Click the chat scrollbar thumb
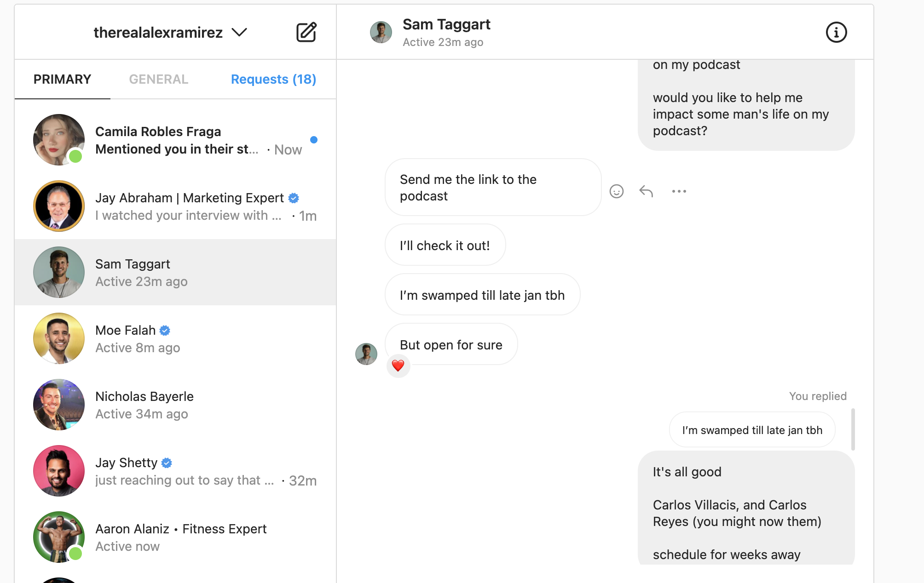 [x=853, y=429]
